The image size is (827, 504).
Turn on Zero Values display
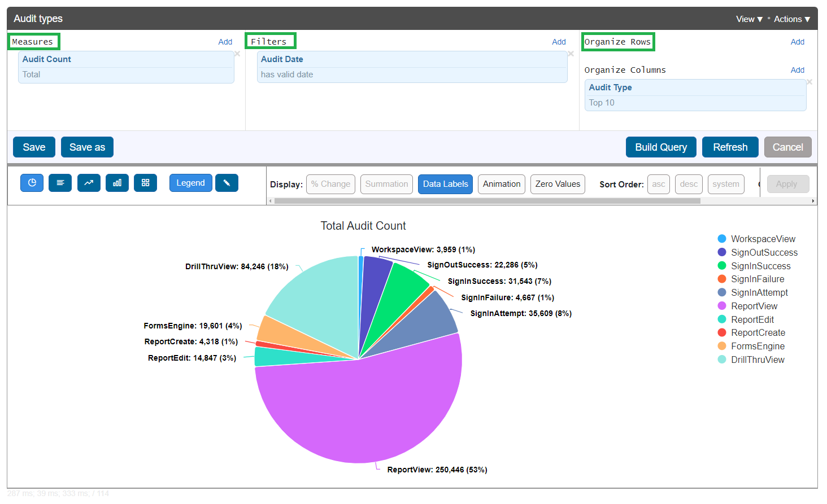(x=558, y=184)
